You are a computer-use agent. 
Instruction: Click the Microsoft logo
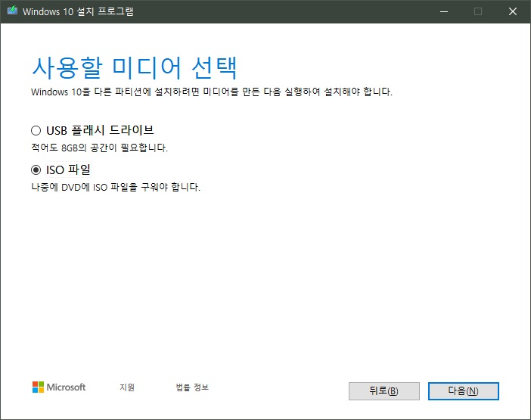pos(59,387)
